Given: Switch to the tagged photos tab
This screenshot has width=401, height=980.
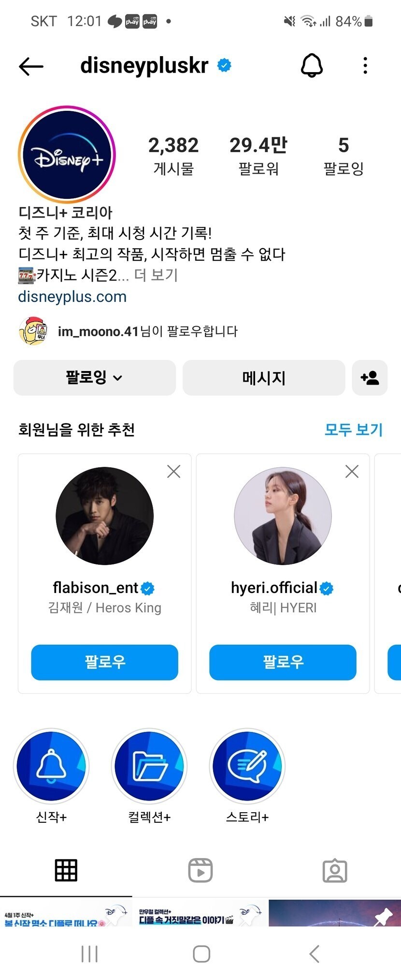Looking at the screenshot, I should pos(334,870).
